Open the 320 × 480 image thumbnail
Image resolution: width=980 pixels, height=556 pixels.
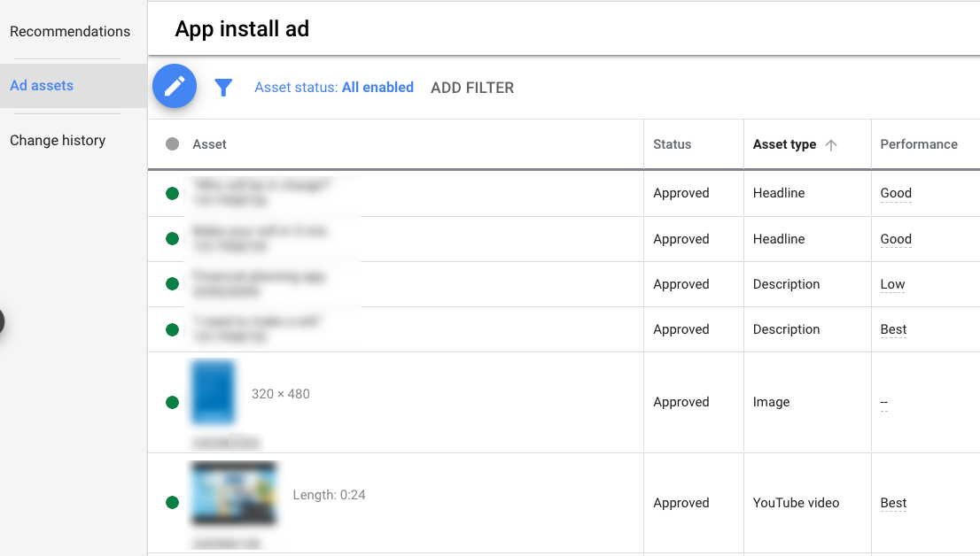click(x=213, y=394)
